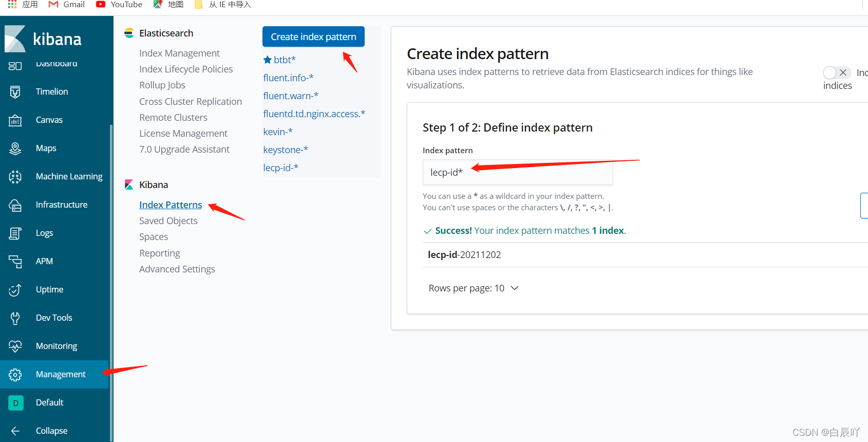Image resolution: width=868 pixels, height=442 pixels.
Task: Open the Timelion icon
Action: click(x=15, y=91)
